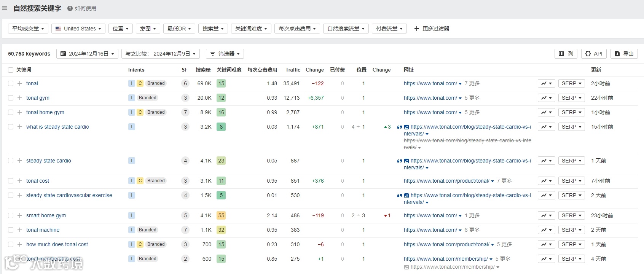This screenshot has width=644, height=274.
Task: Click featured snippet quote icon in 'steady state cardio' row
Action: (400, 161)
